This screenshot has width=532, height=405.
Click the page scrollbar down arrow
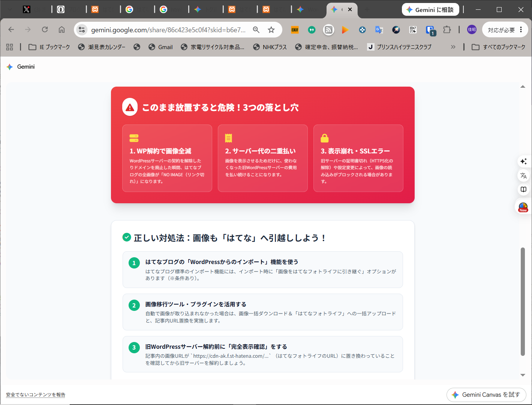pos(523,375)
